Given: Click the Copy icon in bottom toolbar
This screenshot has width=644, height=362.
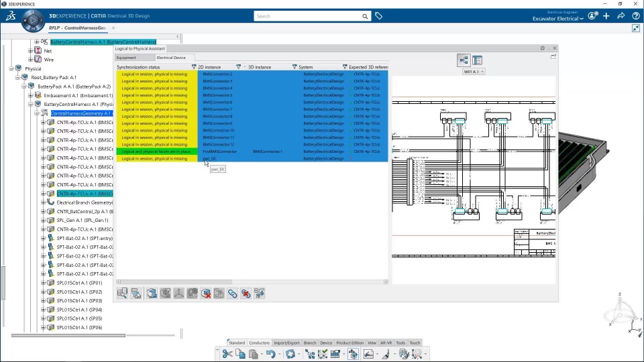Looking at the screenshot, I should click(241, 354).
